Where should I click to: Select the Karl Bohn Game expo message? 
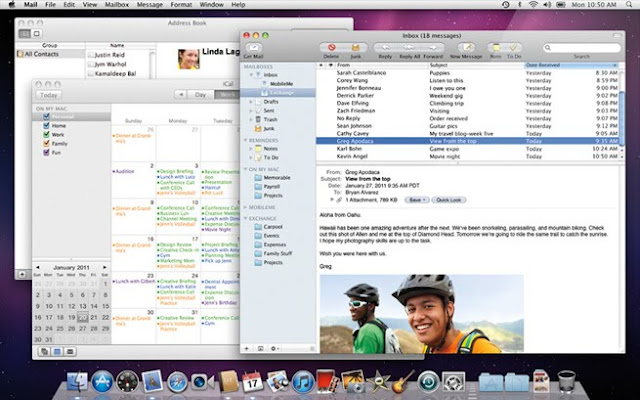pos(467,149)
